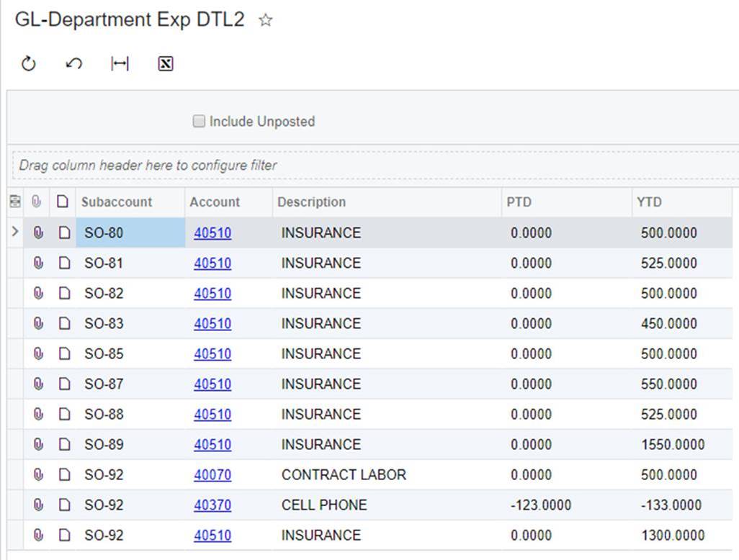Select the SO-81 subaccount cell
This screenshot has width=739, height=560.
pos(130,263)
